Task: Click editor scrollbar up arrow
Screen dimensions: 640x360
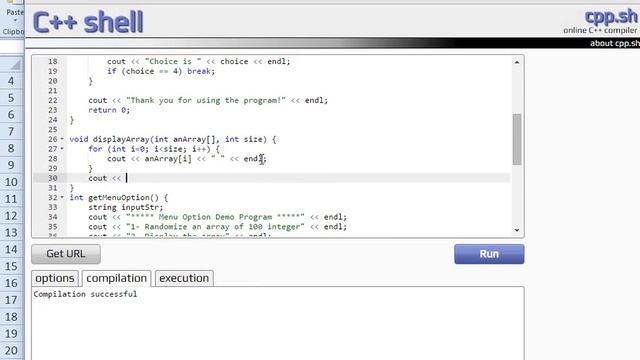Action: coord(517,62)
